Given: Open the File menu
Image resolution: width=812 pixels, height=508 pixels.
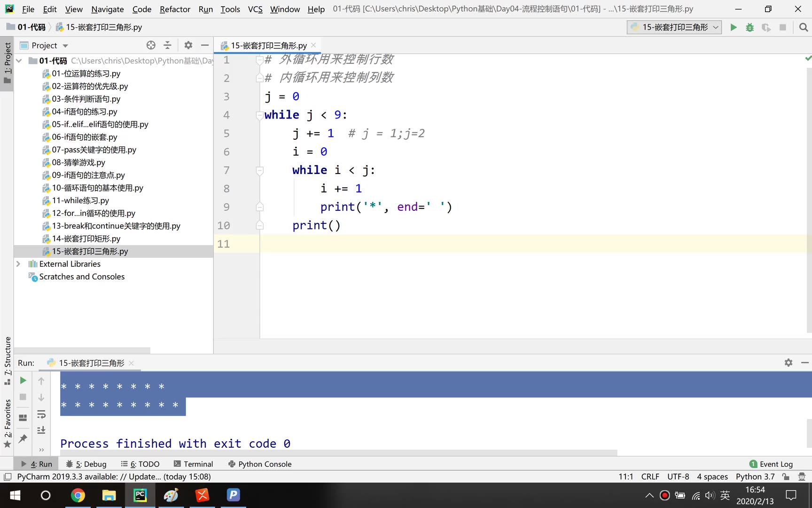Looking at the screenshot, I should click(28, 9).
